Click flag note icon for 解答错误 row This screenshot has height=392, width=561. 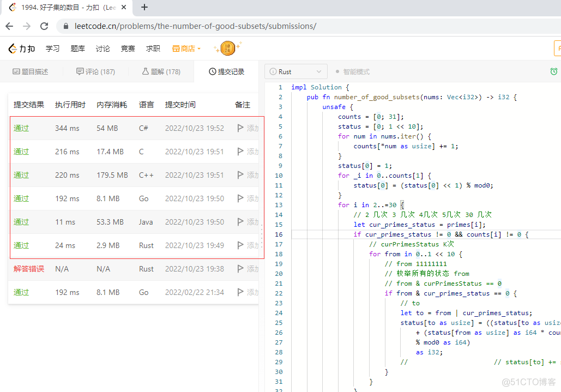coord(240,269)
